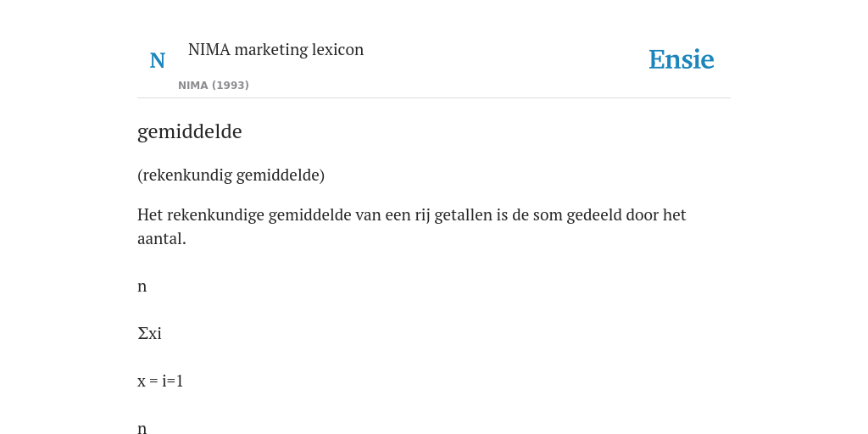Click the horizontal divider under the header
The width and height of the screenshot is (868, 434).
point(434,98)
